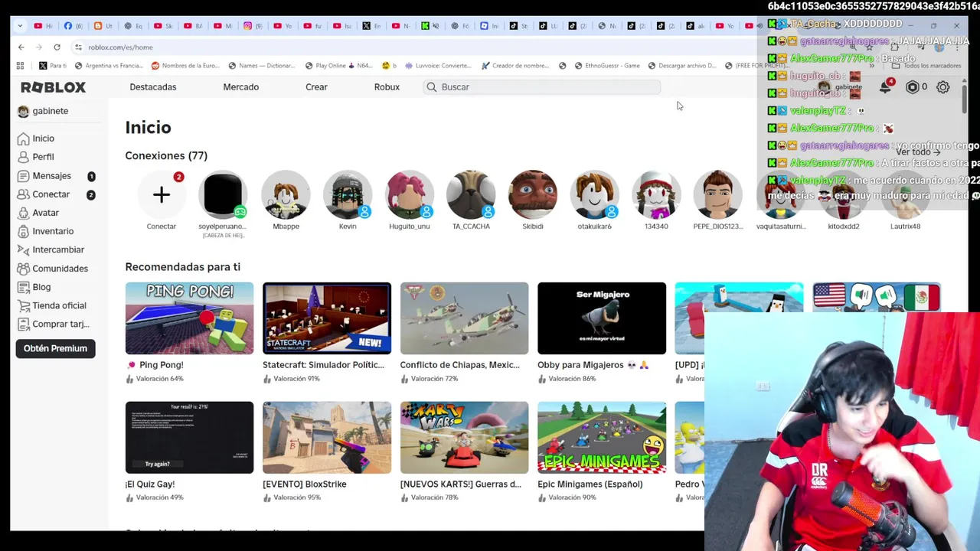Screen dimensions: 980x551
Task: Open Perfil in the sidebar
Action: tap(36, 157)
